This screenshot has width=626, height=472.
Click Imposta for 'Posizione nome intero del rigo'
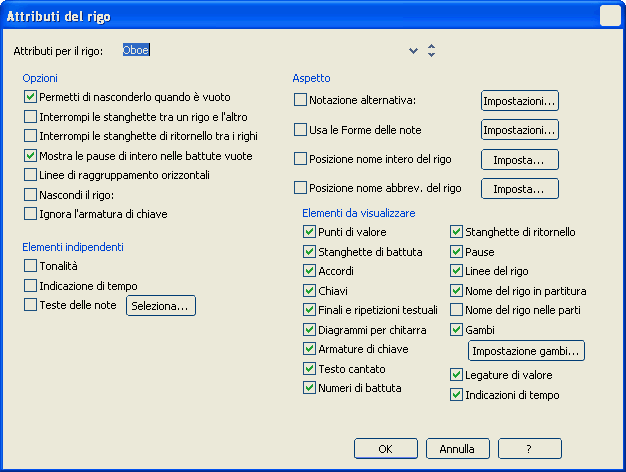pos(519,159)
